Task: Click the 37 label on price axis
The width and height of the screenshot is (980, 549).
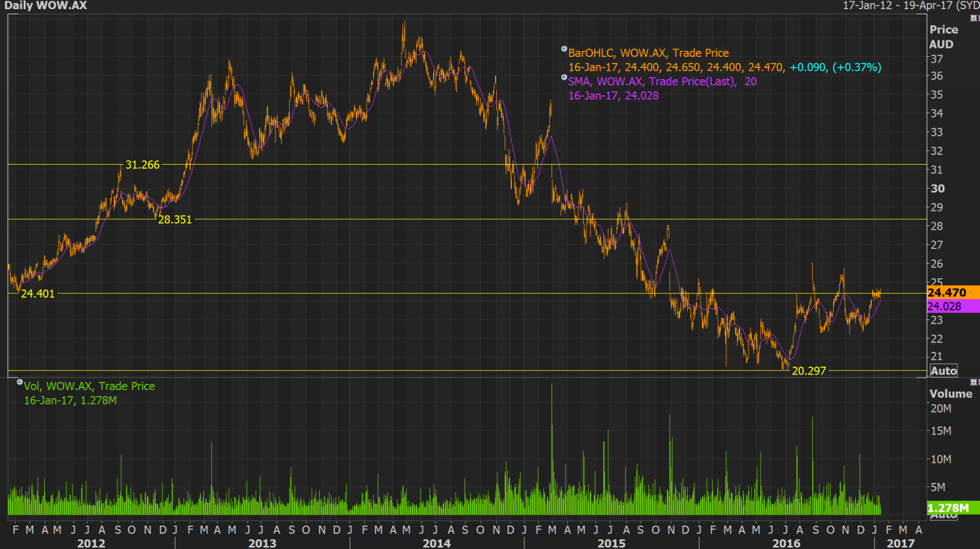Action: (x=937, y=59)
